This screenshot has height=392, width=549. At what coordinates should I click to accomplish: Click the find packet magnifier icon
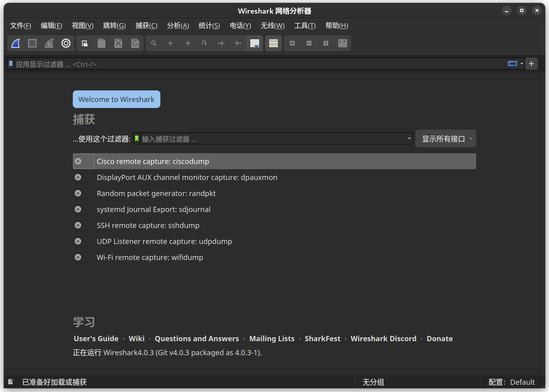154,43
